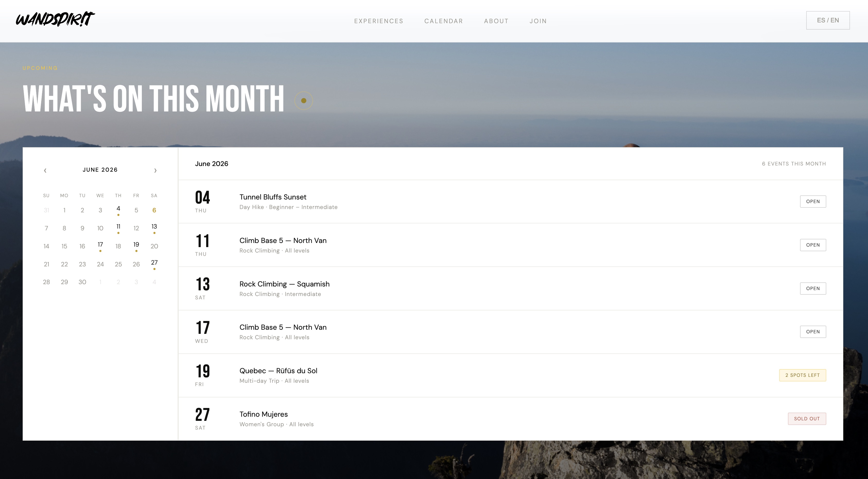
Task: Click June 30 calendar day
Action: pyautogui.click(x=82, y=282)
